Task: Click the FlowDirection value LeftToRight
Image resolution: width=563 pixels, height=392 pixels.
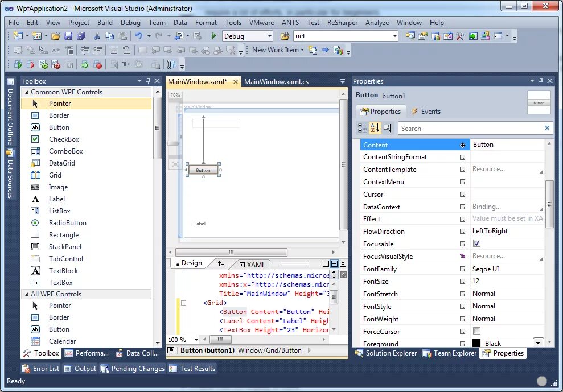Action: tap(490, 231)
